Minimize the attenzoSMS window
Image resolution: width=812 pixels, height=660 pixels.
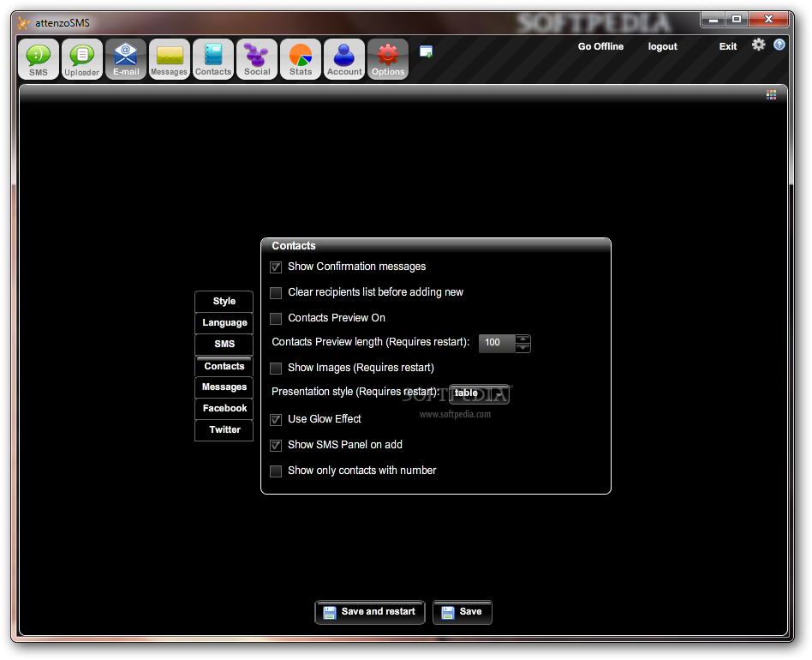(713, 20)
